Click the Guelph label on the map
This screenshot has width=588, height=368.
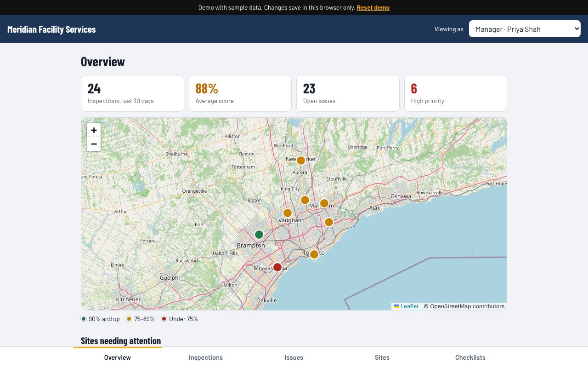pos(169,277)
